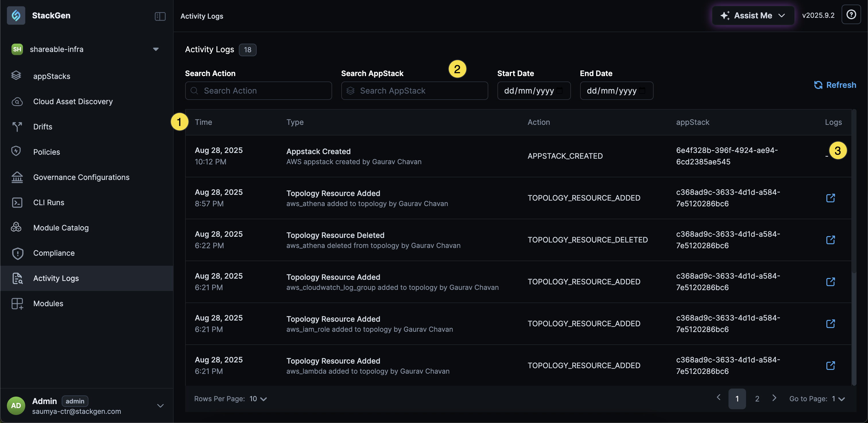Screen dimensions: 868x423
Task: Select Compliance in the sidebar
Action: (87, 253)
